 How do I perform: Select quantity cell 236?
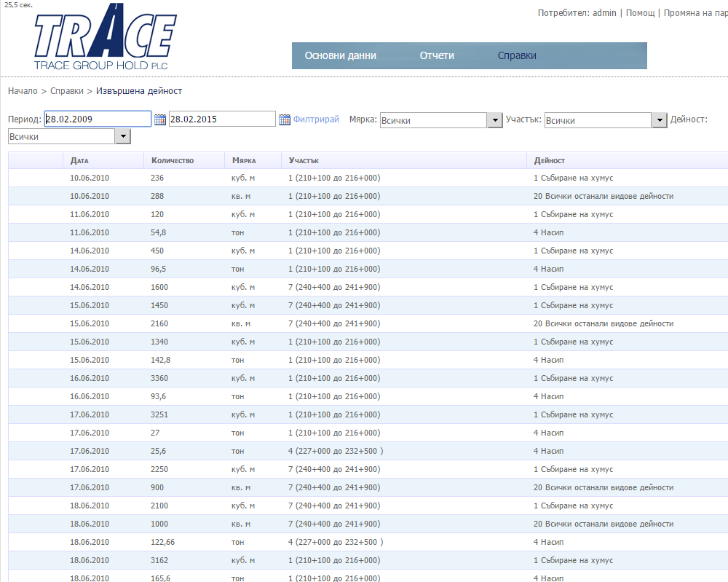(x=157, y=178)
